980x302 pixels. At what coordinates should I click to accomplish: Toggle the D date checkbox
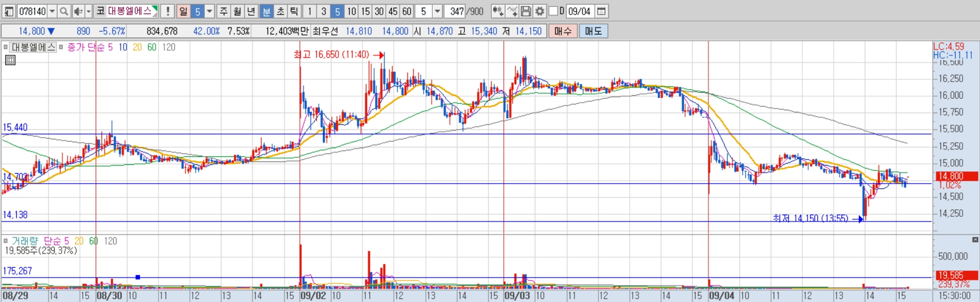[x=554, y=11]
